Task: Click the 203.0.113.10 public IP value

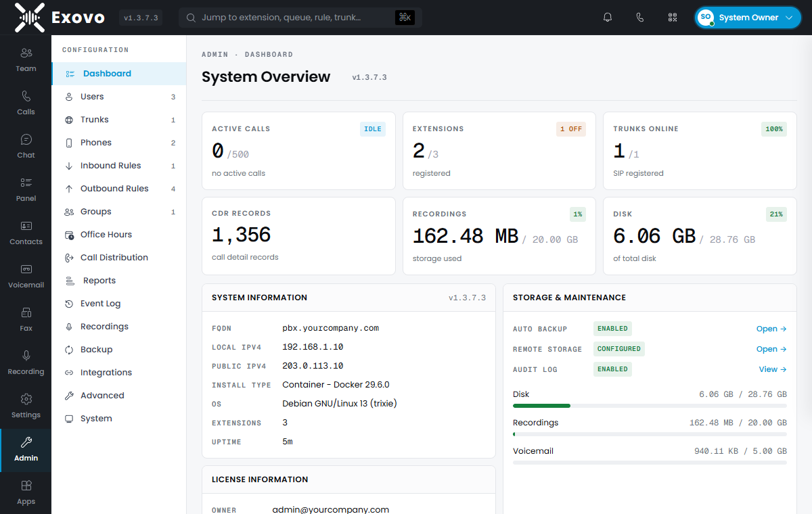Action: pos(313,366)
